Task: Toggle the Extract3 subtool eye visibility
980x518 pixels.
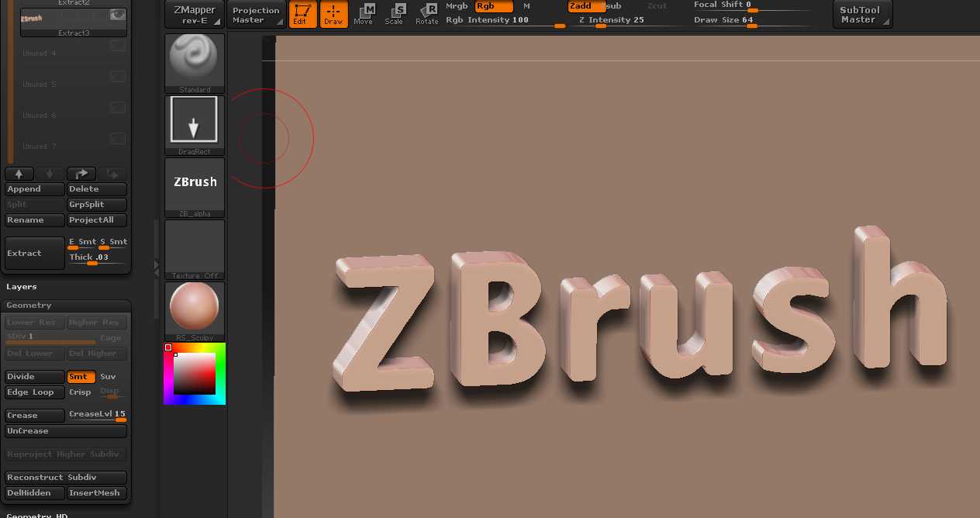Action: 117,15
